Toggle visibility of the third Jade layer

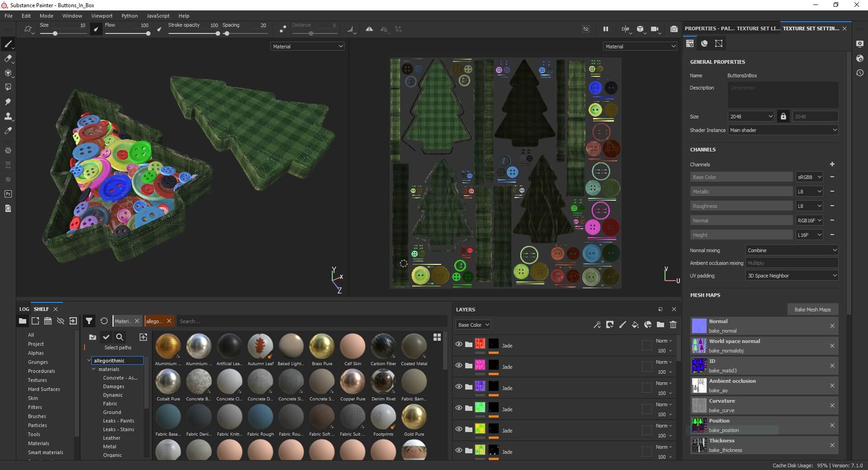(459, 387)
